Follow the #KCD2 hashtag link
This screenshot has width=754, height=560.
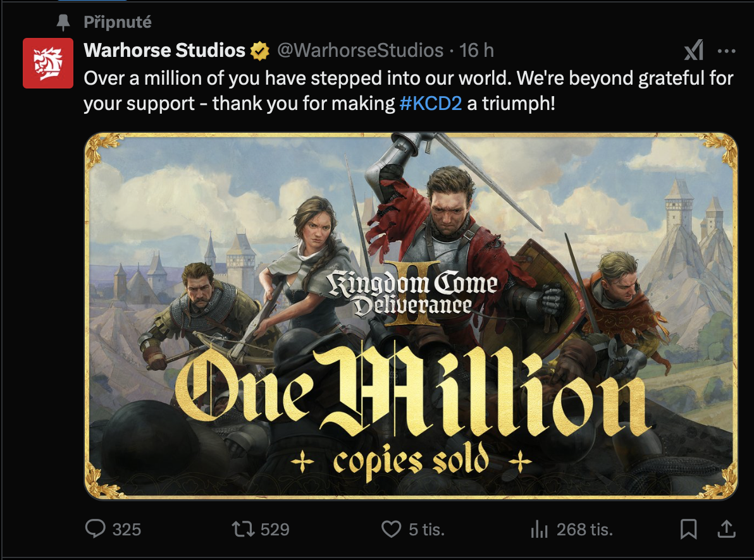pos(431,104)
